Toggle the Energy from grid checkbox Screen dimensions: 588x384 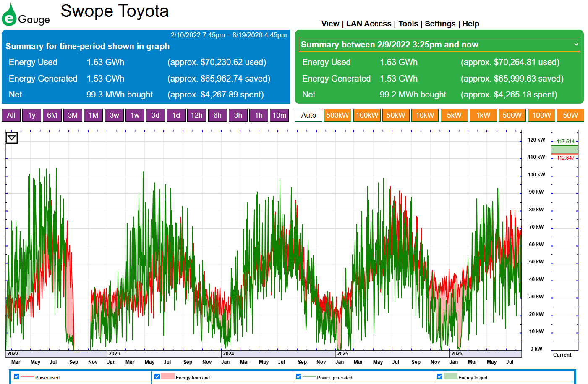(x=157, y=377)
